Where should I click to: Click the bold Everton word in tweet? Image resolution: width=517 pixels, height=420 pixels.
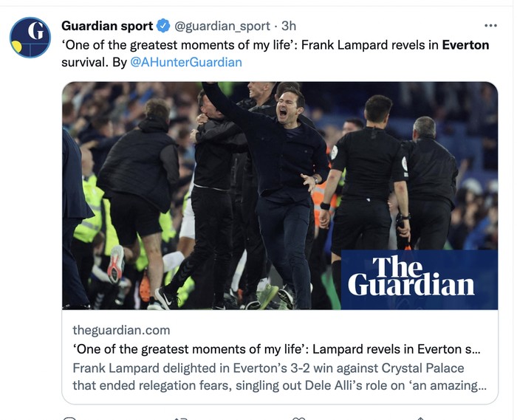(465, 44)
